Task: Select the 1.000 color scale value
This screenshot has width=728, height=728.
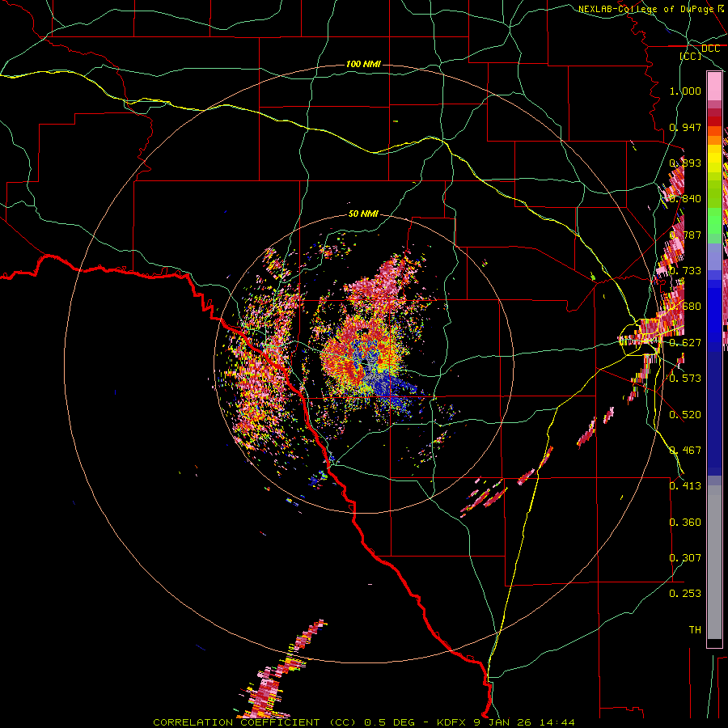Action: coord(685,91)
